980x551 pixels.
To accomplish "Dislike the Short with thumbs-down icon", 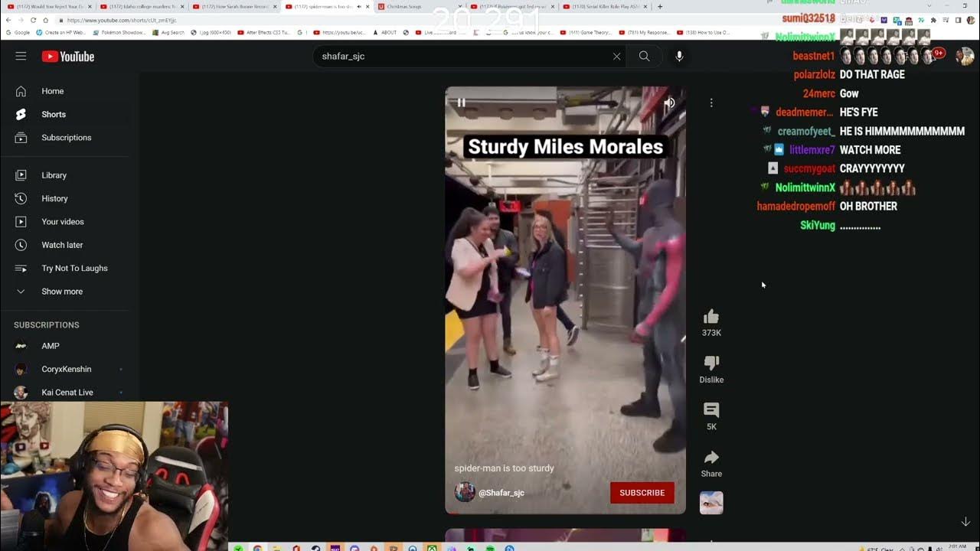I will click(711, 363).
